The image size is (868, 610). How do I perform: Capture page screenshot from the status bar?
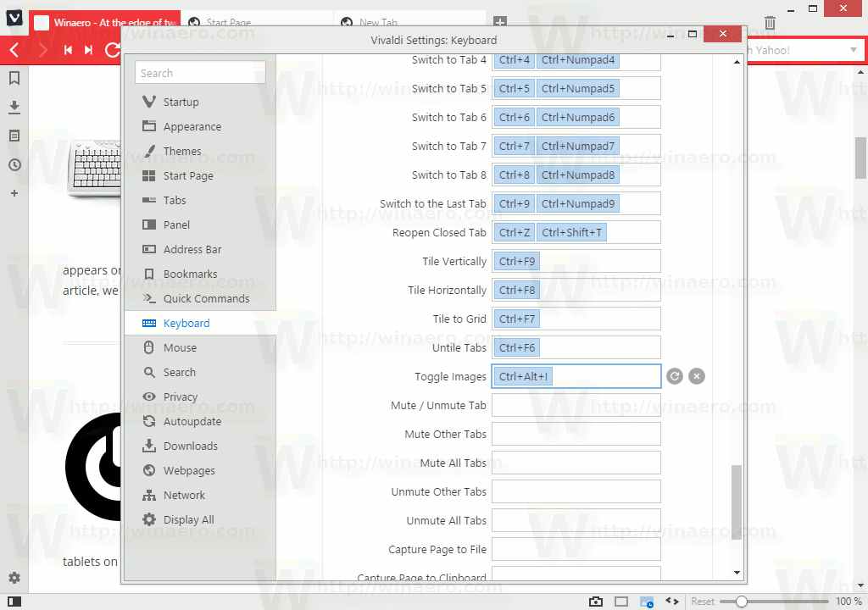[x=597, y=600]
